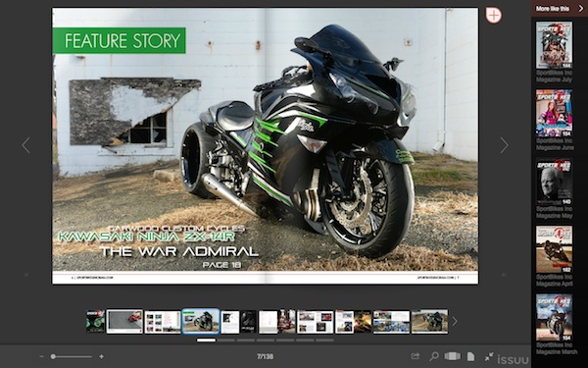Jump to second thumbnail pagination segment

(x=226, y=341)
